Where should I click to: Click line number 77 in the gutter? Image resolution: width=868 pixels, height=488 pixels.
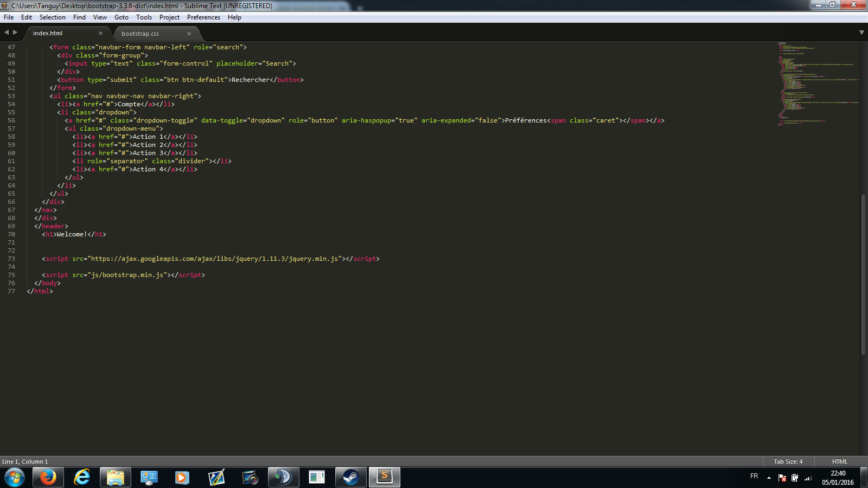[x=11, y=291]
